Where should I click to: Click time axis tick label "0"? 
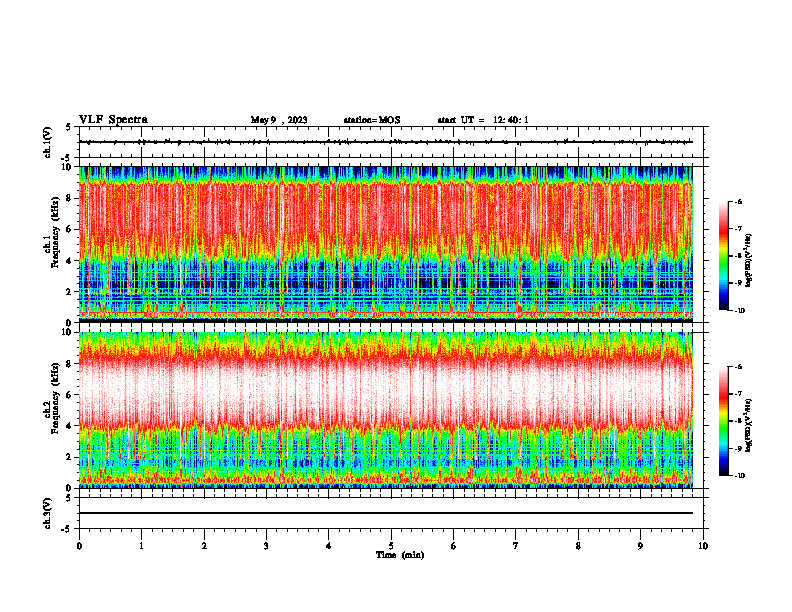click(79, 546)
